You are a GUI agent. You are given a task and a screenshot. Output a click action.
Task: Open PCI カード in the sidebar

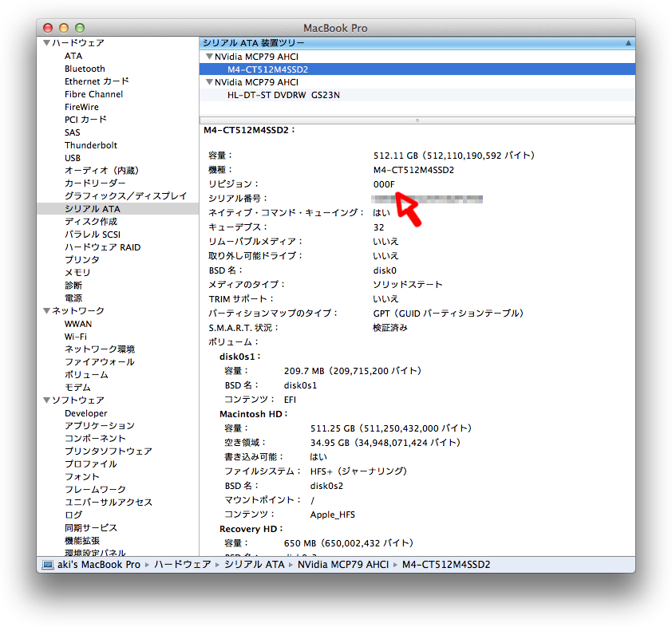(x=85, y=120)
